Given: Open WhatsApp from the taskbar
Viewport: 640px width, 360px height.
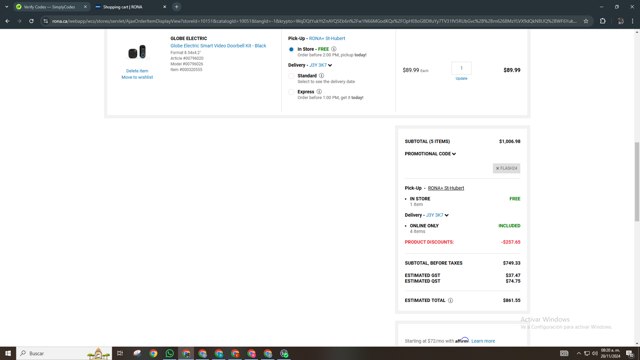Looking at the screenshot, I should (169, 353).
